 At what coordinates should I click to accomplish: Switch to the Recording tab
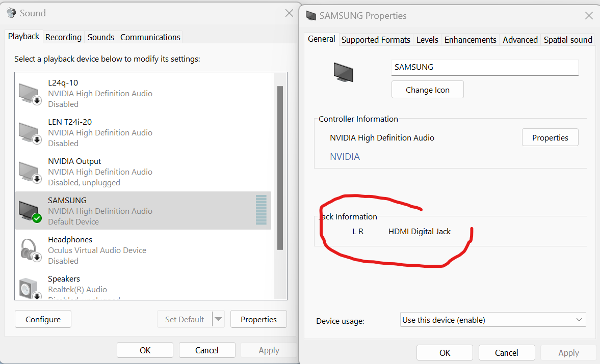coord(63,37)
